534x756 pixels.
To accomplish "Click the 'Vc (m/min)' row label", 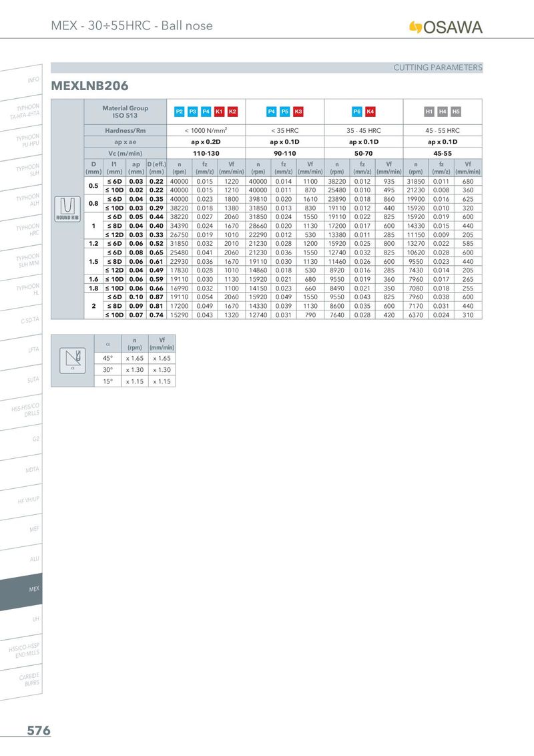I will pyautogui.click(x=125, y=154).
